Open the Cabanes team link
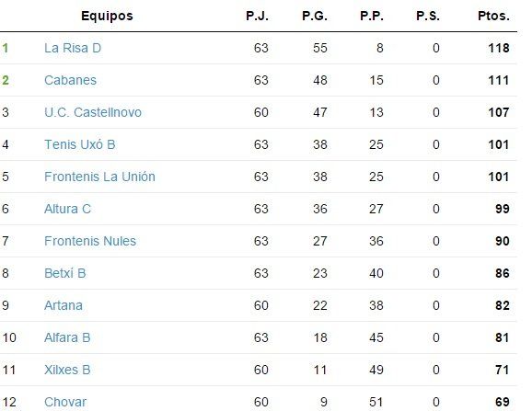Image resolution: width=532 pixels, height=411 pixels. coord(70,80)
